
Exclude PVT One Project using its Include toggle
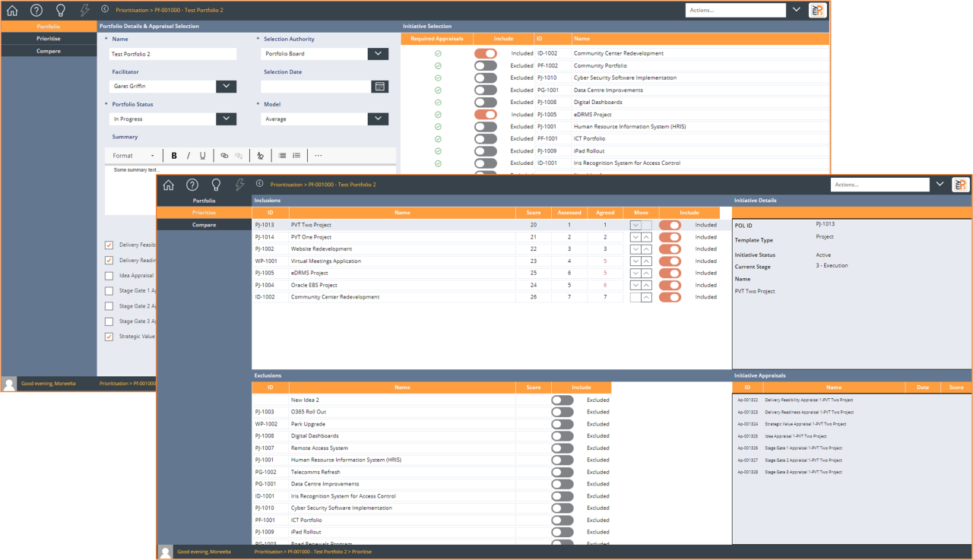669,236
